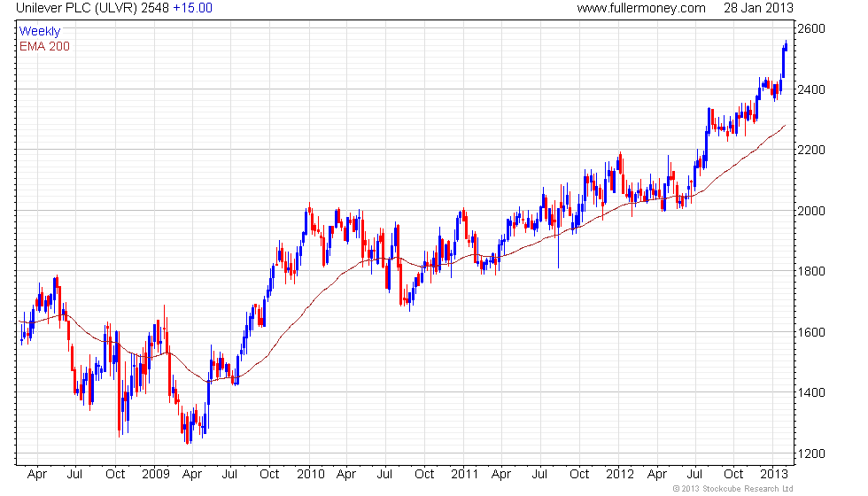Viewport: 868px width, 496px height.
Task: Open the www.fullermoney.com link
Action: [641, 8]
